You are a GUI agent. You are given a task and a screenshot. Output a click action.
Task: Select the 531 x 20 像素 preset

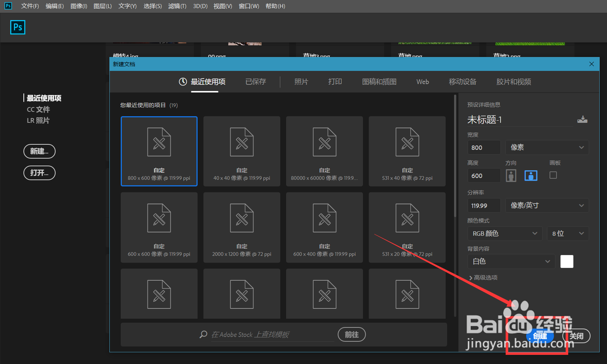[x=407, y=227]
